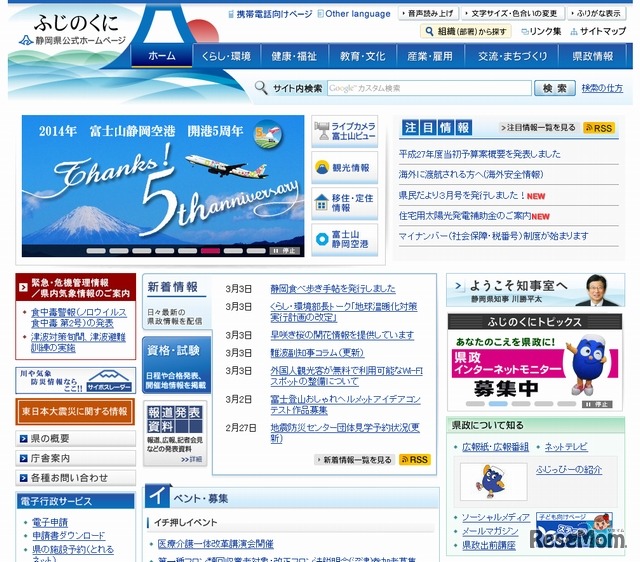The width and height of the screenshot is (640, 562).
Task: Click the RSS badge below 新着情報 list
Action: click(415, 460)
